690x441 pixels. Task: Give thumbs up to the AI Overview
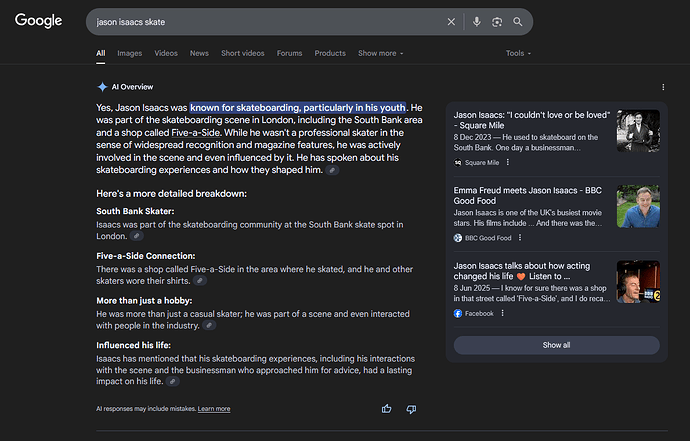(386, 409)
